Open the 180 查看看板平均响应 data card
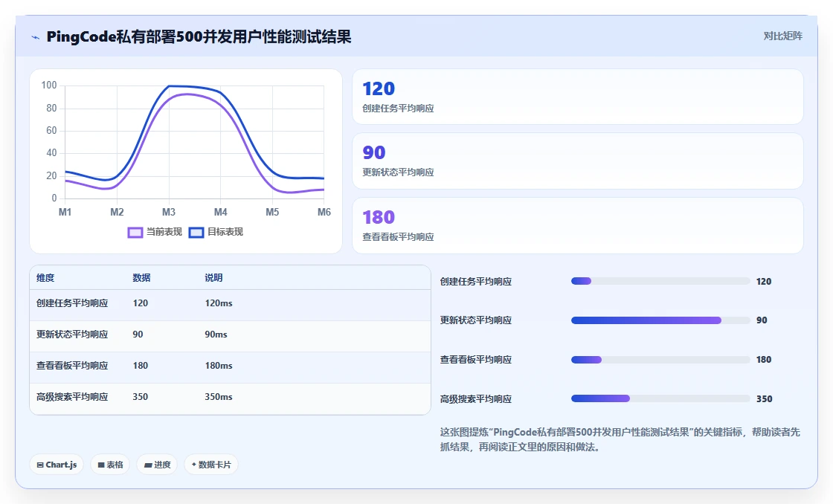 point(577,226)
